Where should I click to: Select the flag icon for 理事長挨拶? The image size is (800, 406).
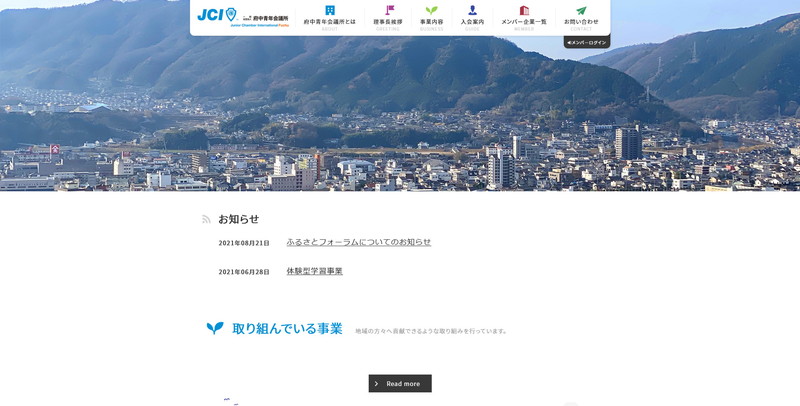(x=389, y=11)
